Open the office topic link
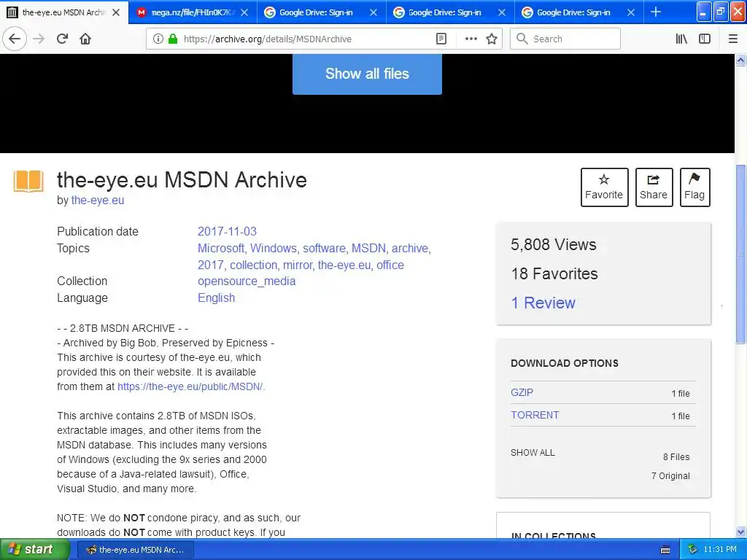 tap(390, 265)
